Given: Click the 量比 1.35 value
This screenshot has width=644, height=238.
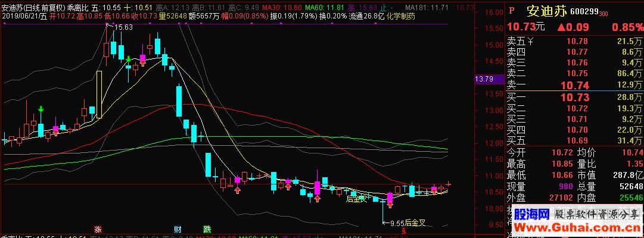Looking at the screenshot, I should point(635,164).
